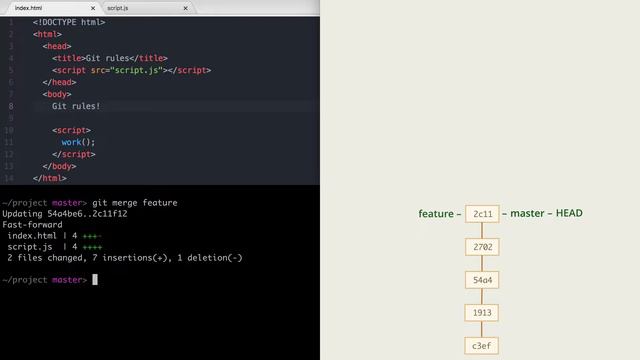Click the closing </head> tag line

59,82
